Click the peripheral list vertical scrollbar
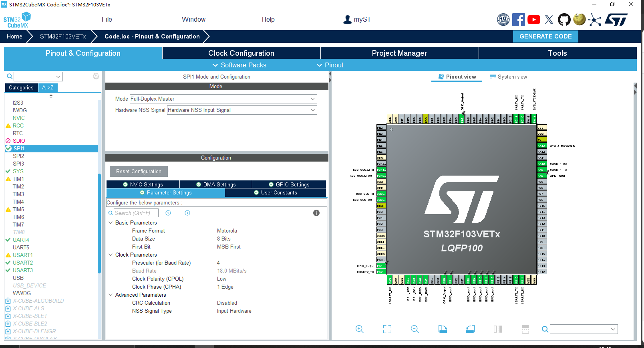Screen dimensions: 644x348 (99, 223)
